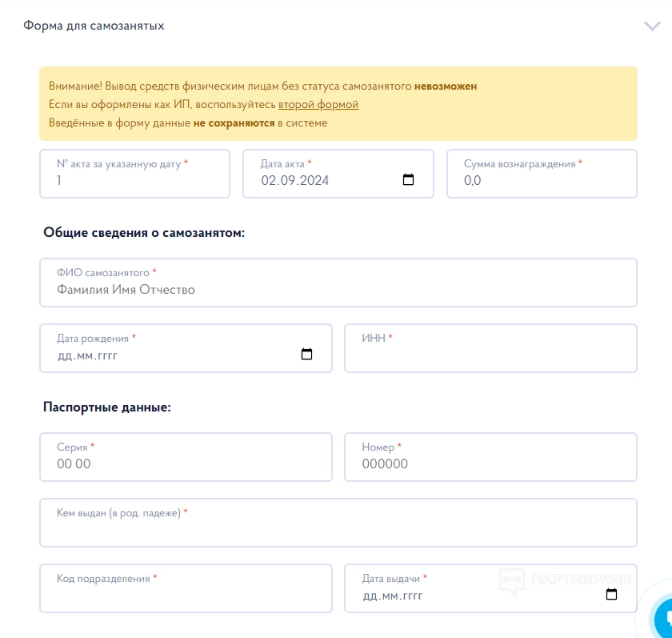Image resolution: width=672 pixels, height=638 pixels.
Task: Focus the Сумма вознаграждения field
Action: pos(542,181)
